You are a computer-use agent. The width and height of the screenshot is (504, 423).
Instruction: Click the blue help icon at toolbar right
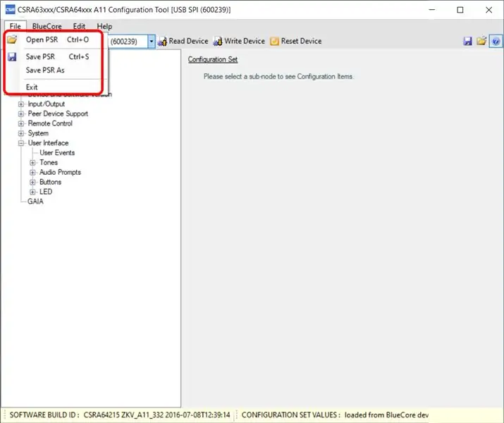(x=496, y=41)
